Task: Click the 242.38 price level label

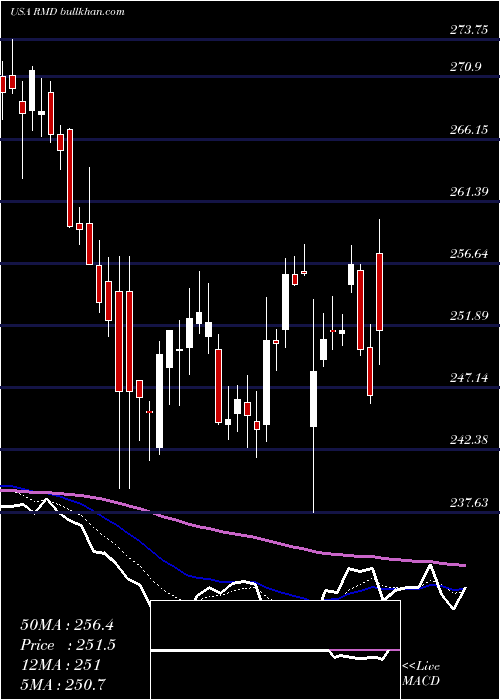Action: pyautogui.click(x=469, y=440)
